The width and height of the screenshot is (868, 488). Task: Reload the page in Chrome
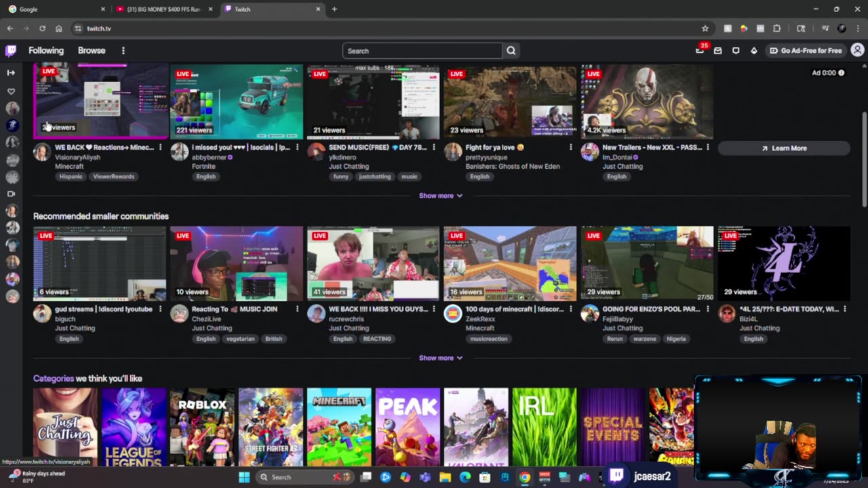coord(42,28)
